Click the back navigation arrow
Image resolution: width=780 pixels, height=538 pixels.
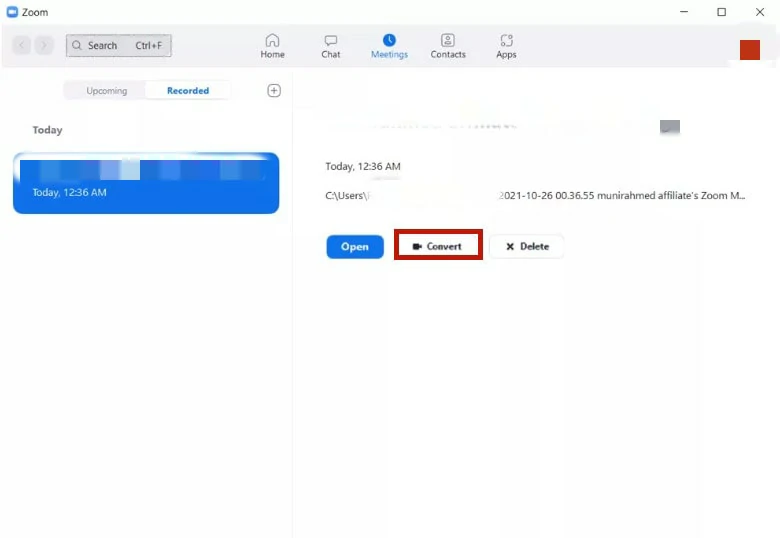click(x=21, y=45)
